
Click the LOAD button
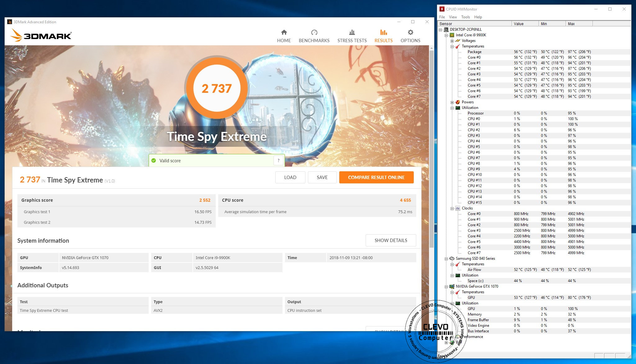pyautogui.click(x=290, y=178)
